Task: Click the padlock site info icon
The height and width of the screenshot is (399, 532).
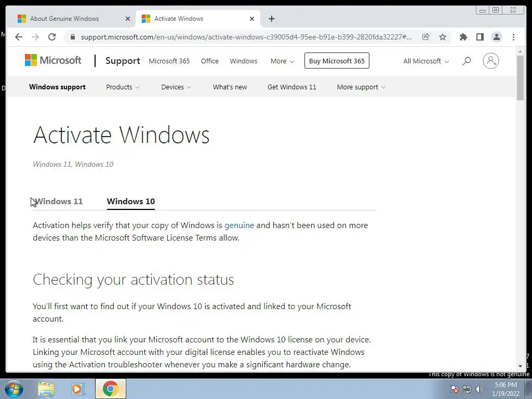Action: [x=72, y=37]
